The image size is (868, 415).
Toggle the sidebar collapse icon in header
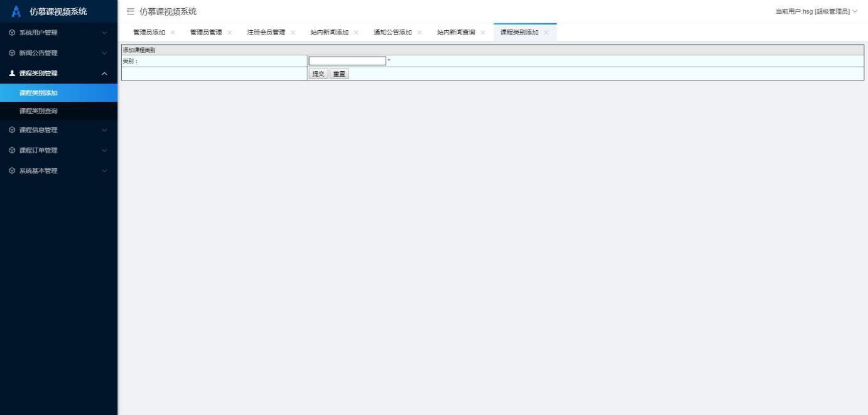click(x=131, y=11)
